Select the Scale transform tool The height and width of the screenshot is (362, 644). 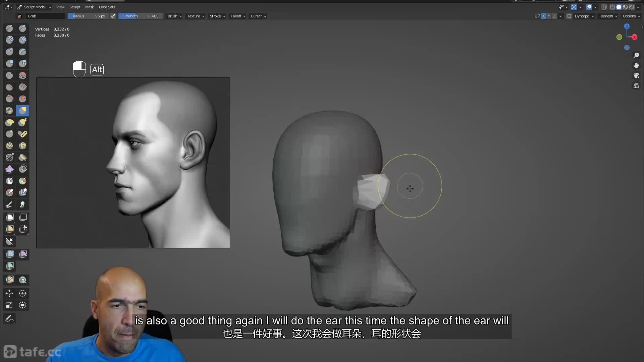click(x=9, y=305)
